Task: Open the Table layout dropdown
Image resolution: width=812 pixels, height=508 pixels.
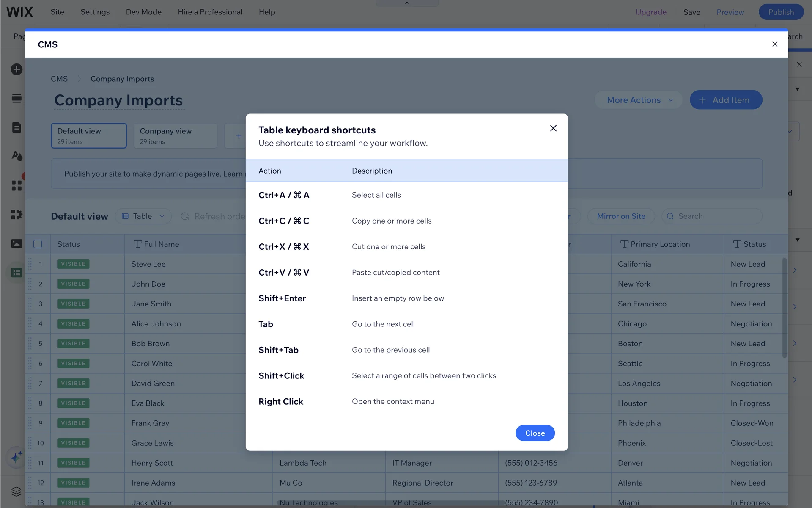Action: pos(143,216)
